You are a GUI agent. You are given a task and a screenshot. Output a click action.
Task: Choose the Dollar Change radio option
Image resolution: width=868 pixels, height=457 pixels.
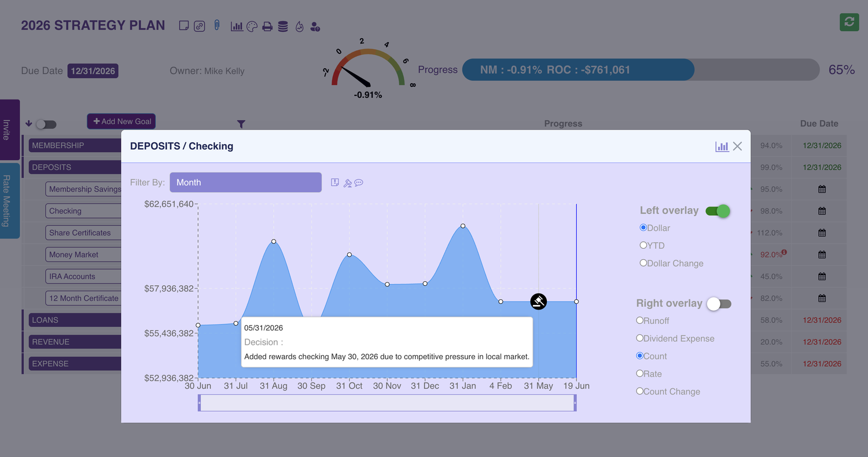point(643,263)
